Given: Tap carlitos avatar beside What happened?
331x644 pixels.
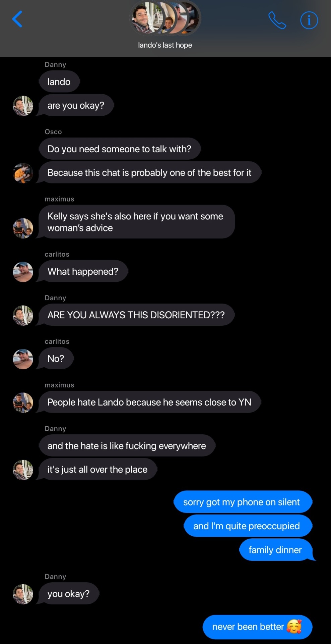Looking at the screenshot, I should pyautogui.click(x=23, y=272).
